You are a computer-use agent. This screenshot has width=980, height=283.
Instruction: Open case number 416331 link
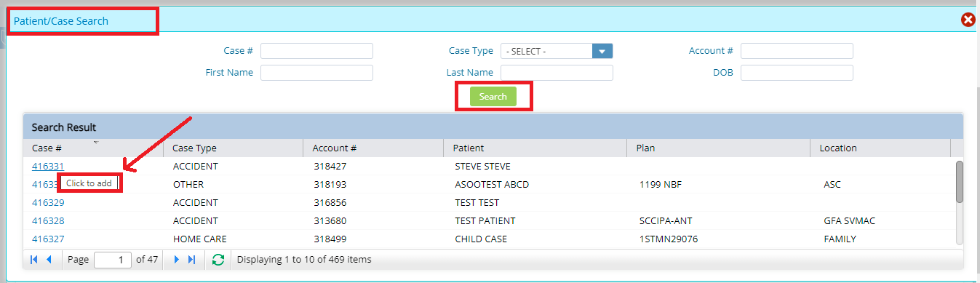point(48,166)
